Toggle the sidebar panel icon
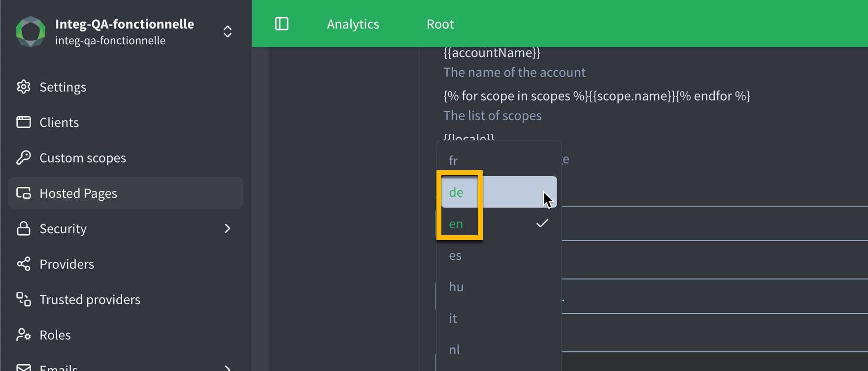868x371 pixels. pyautogui.click(x=282, y=24)
